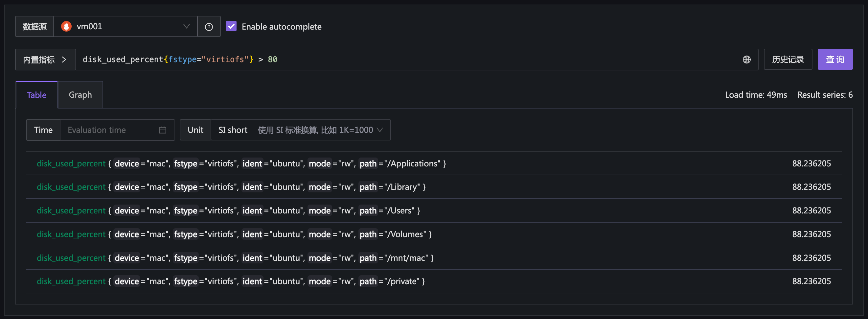
Task: Disable the Enable autocomplete checkbox
Action: click(231, 26)
